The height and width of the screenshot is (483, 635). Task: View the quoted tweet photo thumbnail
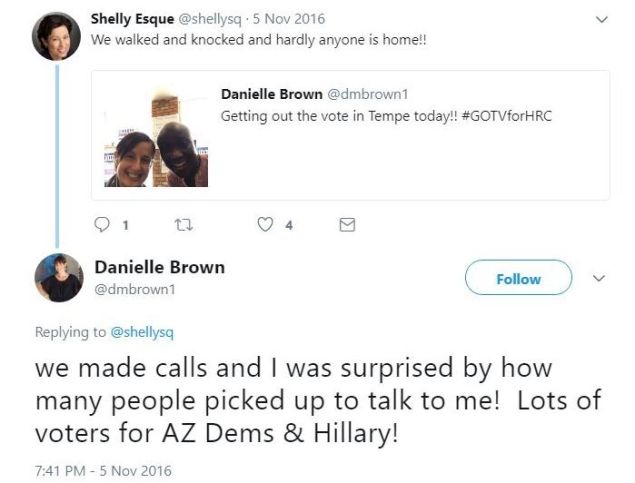[156, 138]
